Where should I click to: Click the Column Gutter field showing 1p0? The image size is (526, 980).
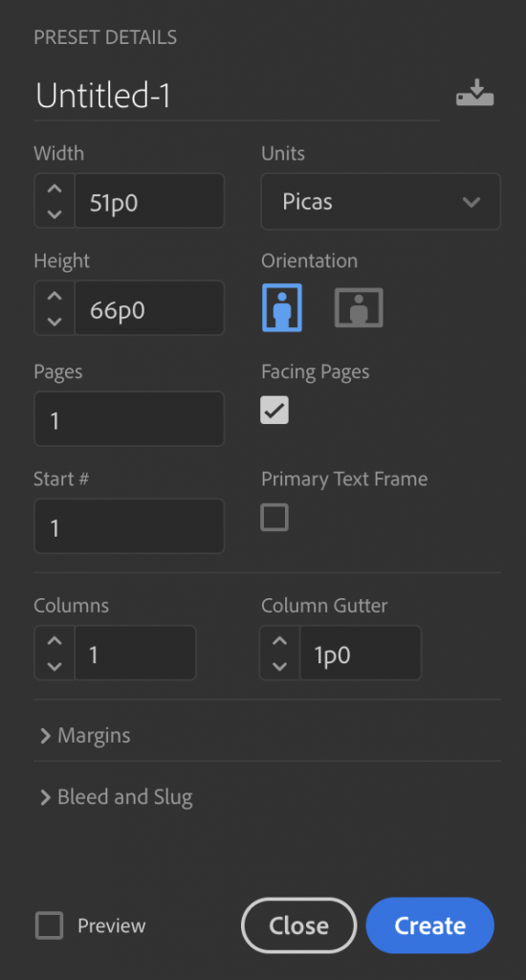(x=361, y=653)
